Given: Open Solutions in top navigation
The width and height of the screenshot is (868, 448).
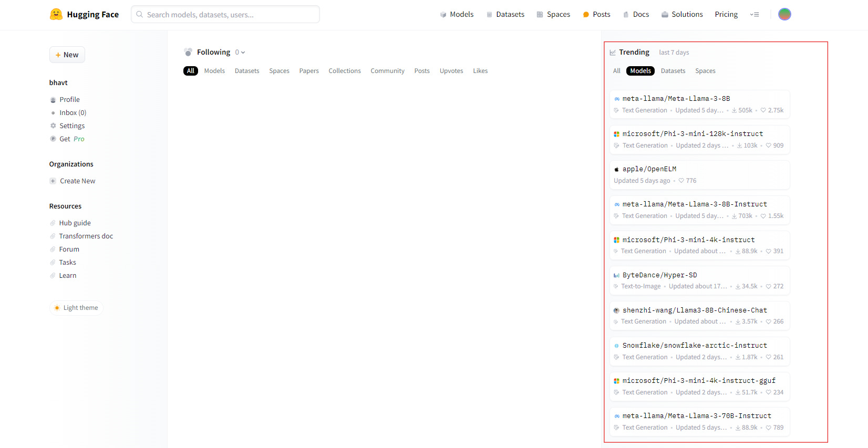Looking at the screenshot, I should pyautogui.click(x=682, y=15).
